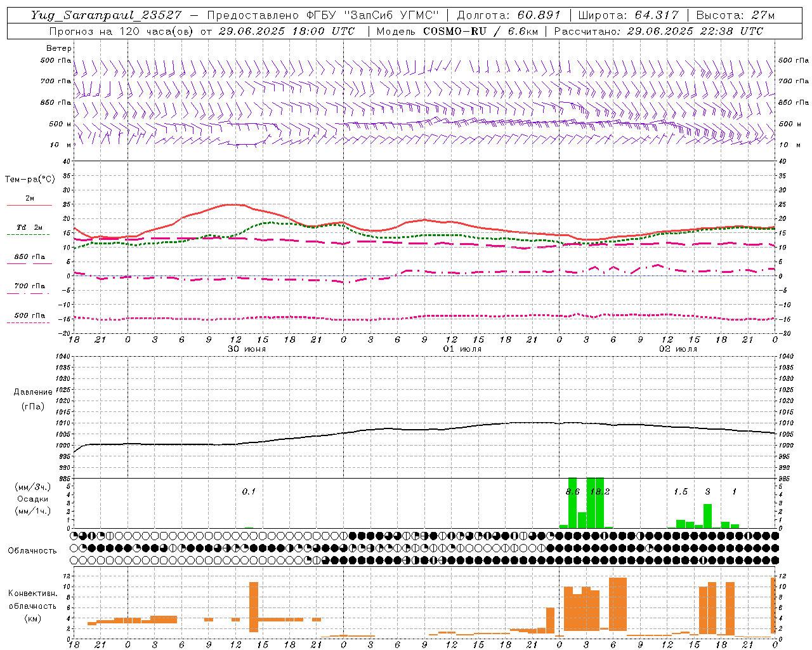The height and width of the screenshot is (650, 812).
Task: Select the Осадки precipitation label
Action: tap(33, 499)
